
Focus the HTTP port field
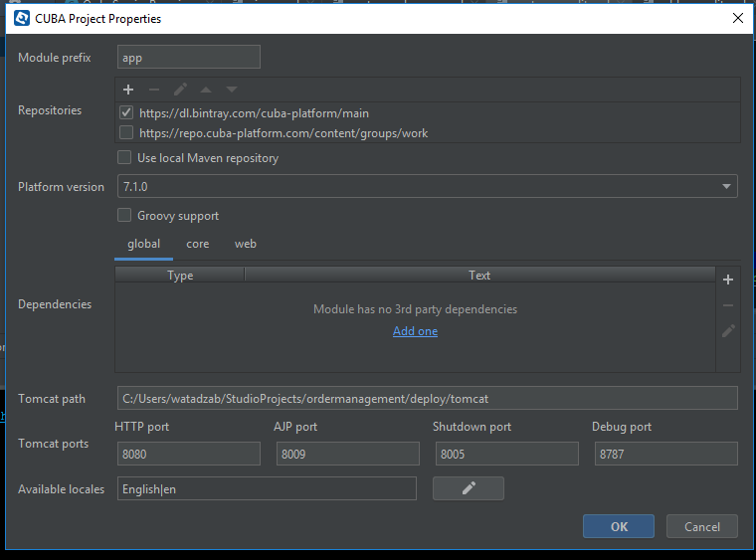[x=189, y=454]
